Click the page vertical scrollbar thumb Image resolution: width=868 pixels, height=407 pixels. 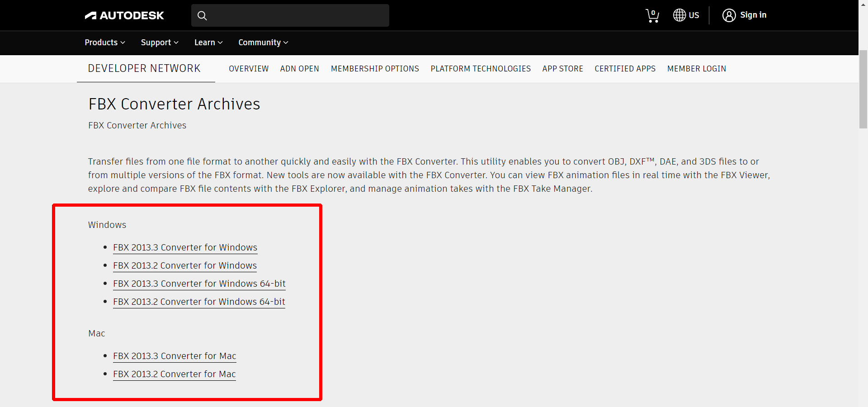[863, 89]
